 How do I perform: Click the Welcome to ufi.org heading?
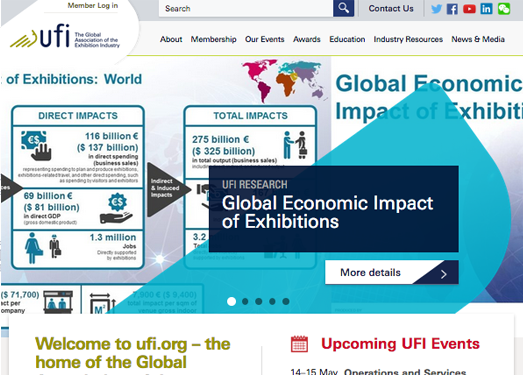click(x=133, y=353)
